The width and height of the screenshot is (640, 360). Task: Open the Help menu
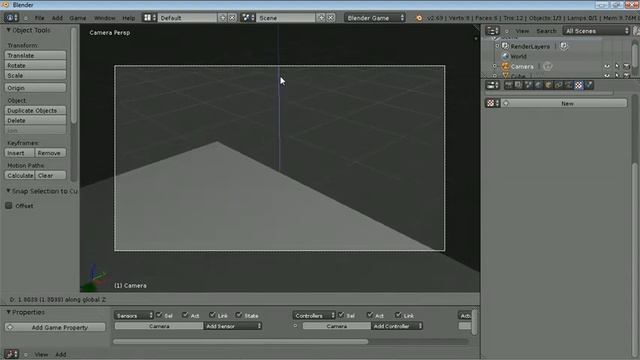[x=129, y=18]
